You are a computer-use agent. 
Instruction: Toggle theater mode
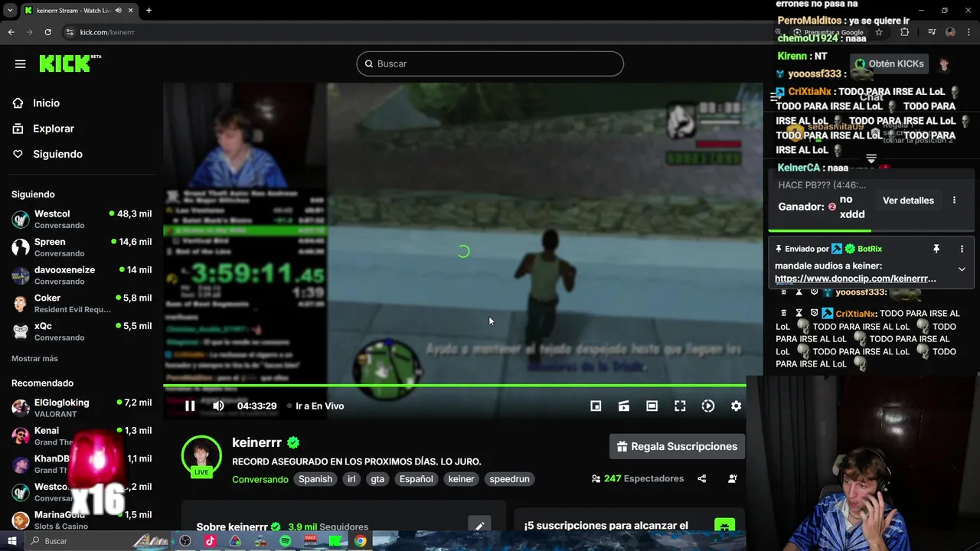point(652,406)
